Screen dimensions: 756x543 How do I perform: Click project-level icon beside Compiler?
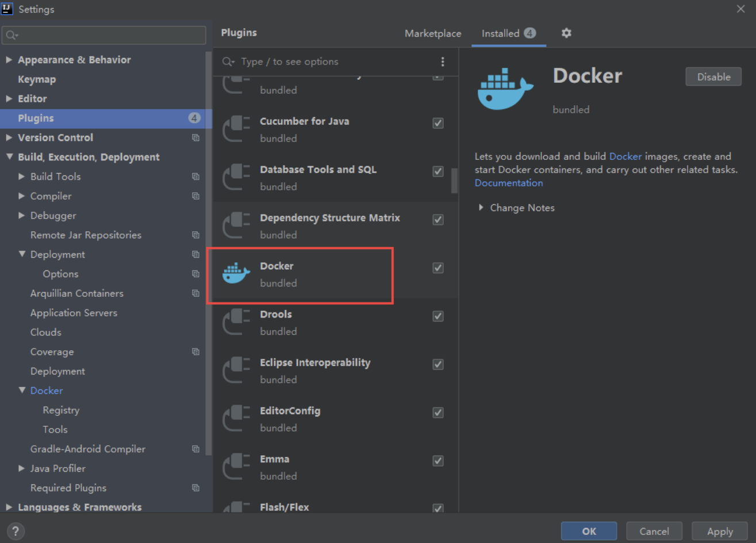[x=195, y=196]
